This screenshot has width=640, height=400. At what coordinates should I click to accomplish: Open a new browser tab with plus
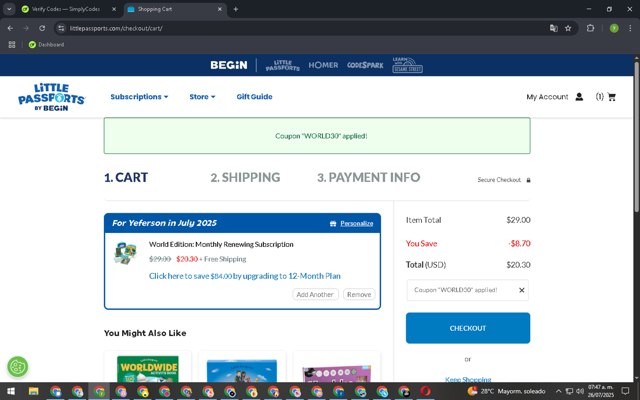[236, 9]
